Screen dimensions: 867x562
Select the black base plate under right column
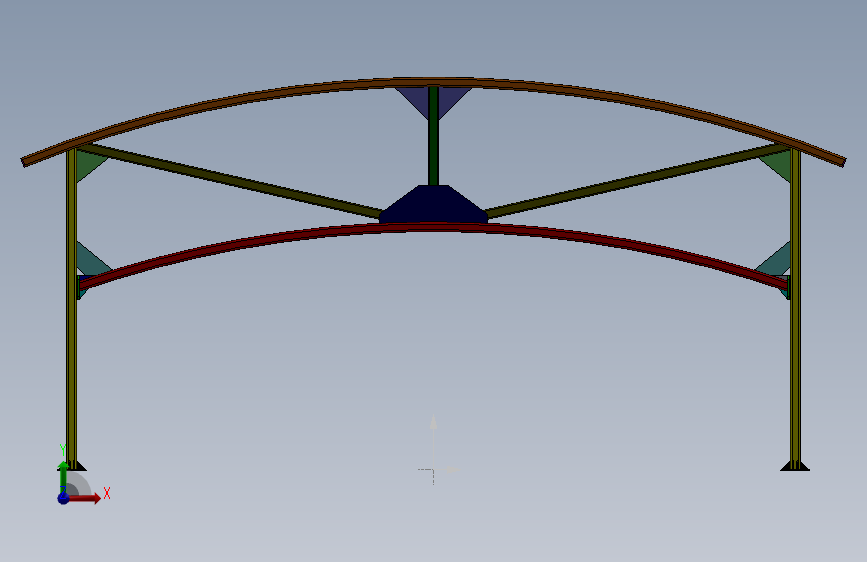795,466
